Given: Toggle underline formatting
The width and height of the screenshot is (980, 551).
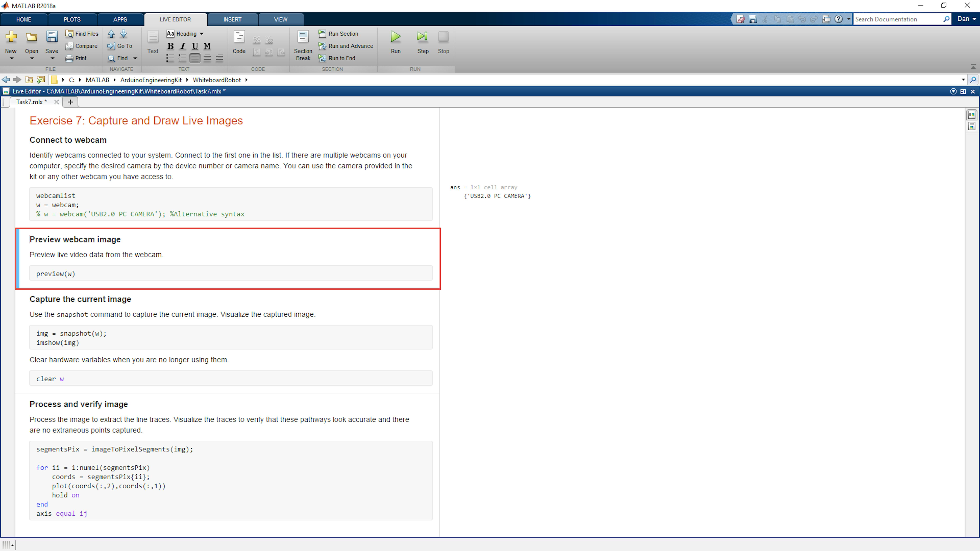Looking at the screenshot, I should pyautogui.click(x=195, y=46).
